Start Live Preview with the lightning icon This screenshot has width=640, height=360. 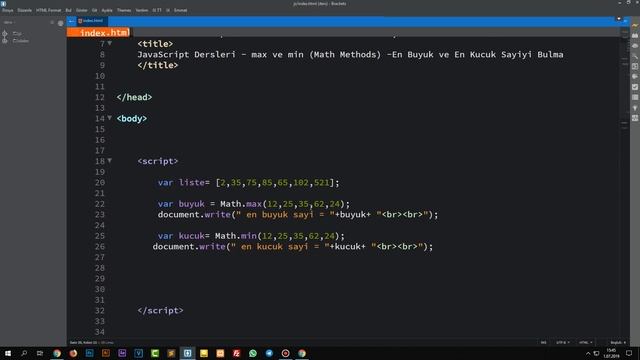[635, 26]
